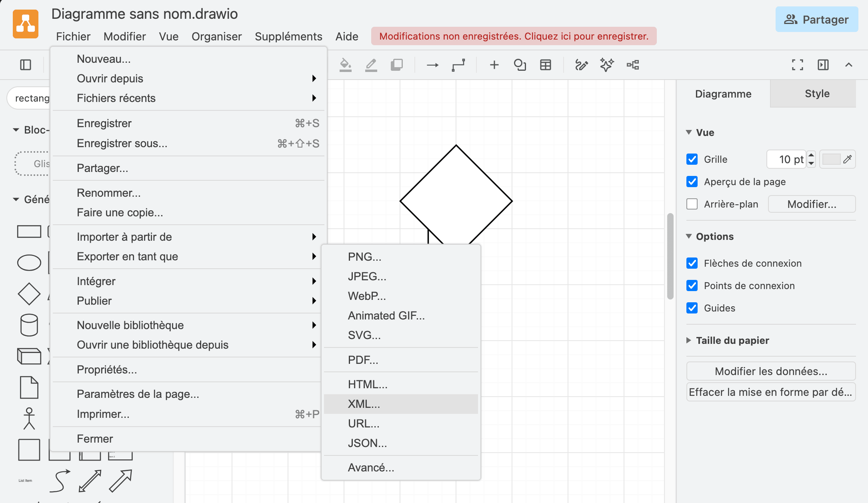The width and height of the screenshot is (868, 503).
Task: Click the tree layout toolbar icon
Action: click(633, 65)
